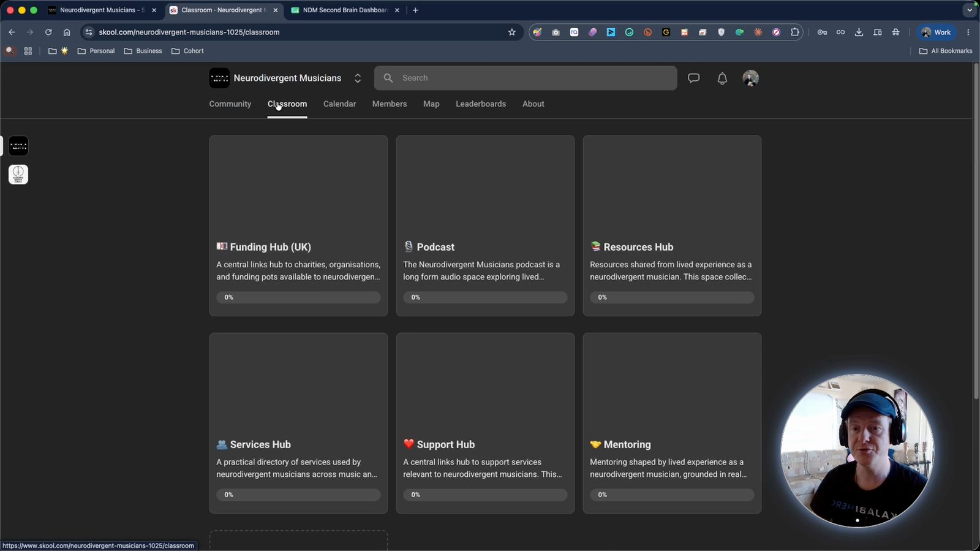Open the Personal bookmarks folder
Image resolution: width=980 pixels, height=551 pixels.
pyautogui.click(x=96, y=51)
